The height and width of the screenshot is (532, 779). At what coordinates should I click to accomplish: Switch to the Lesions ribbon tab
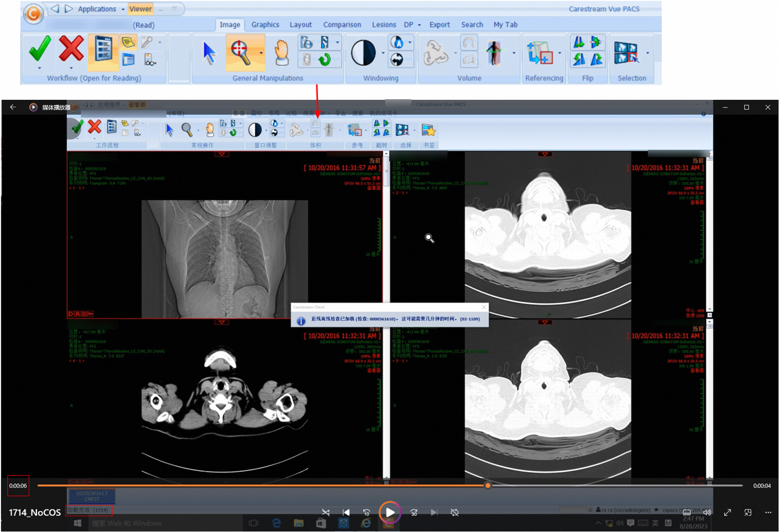click(384, 25)
